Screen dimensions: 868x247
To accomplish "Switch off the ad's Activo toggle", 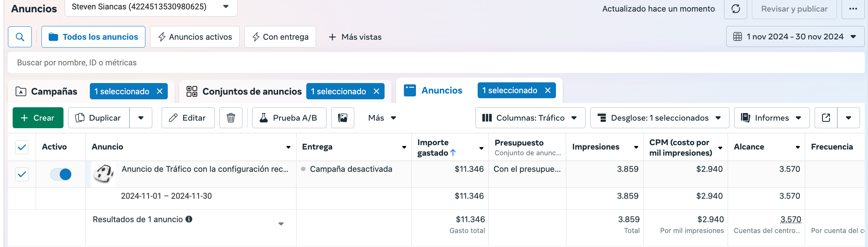I will point(61,174).
